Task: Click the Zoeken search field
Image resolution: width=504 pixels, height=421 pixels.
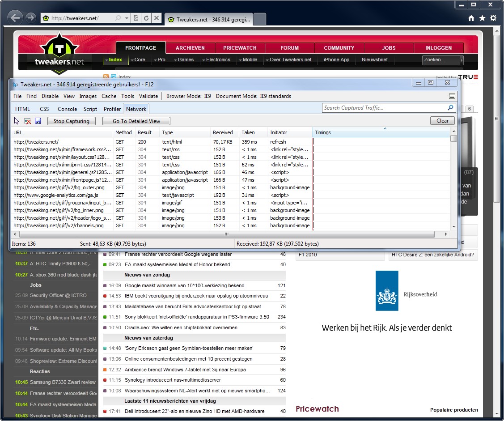Action: (x=441, y=60)
